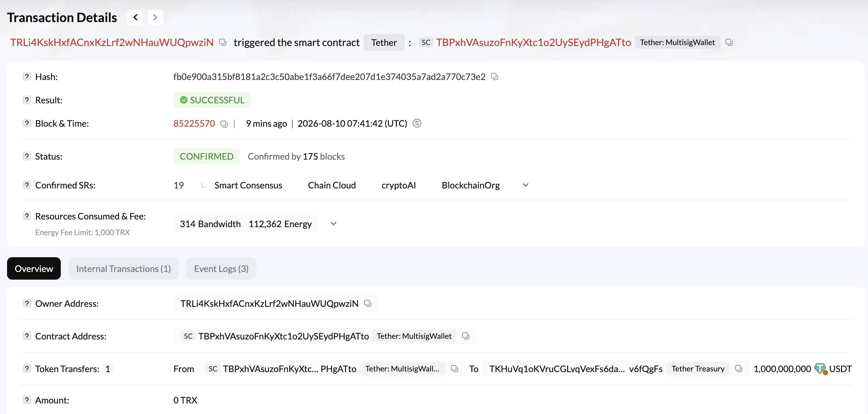Click the help icon beside Hash
Screen dimensions: 868x414
(x=27, y=76)
